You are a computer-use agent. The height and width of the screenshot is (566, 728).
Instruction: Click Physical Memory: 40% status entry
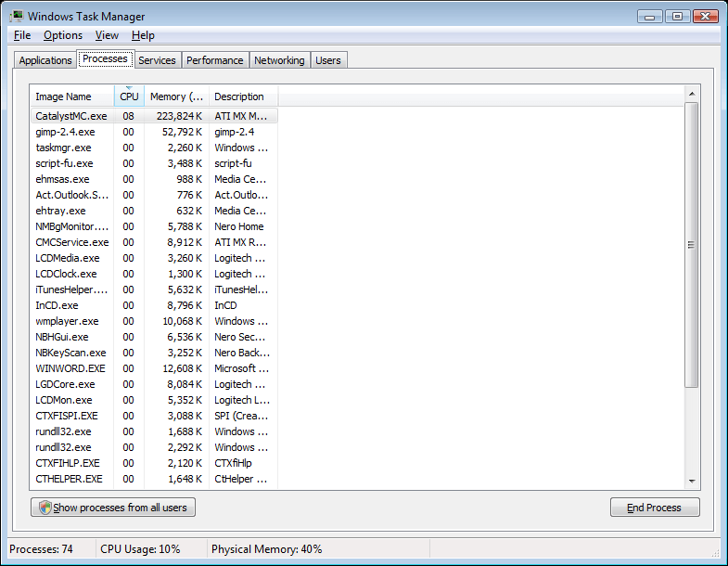267,549
